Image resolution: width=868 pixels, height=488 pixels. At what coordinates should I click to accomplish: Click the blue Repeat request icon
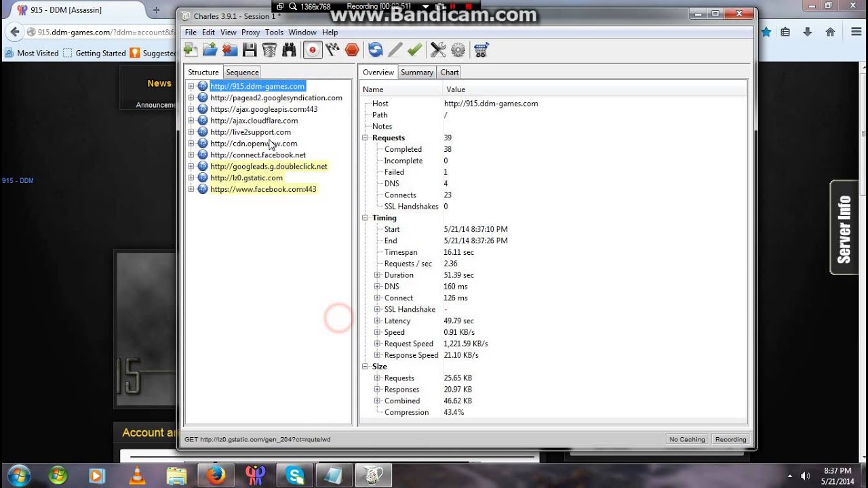375,49
